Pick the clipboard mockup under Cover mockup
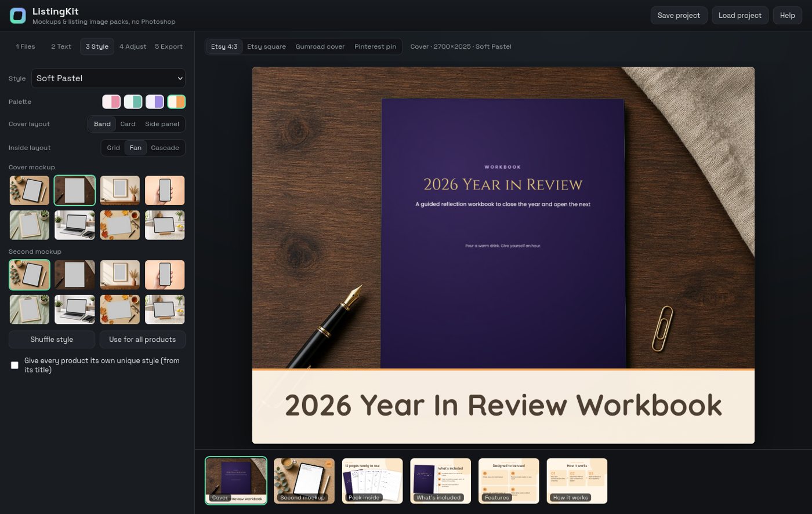The height and width of the screenshot is (514, 812). coord(30,225)
